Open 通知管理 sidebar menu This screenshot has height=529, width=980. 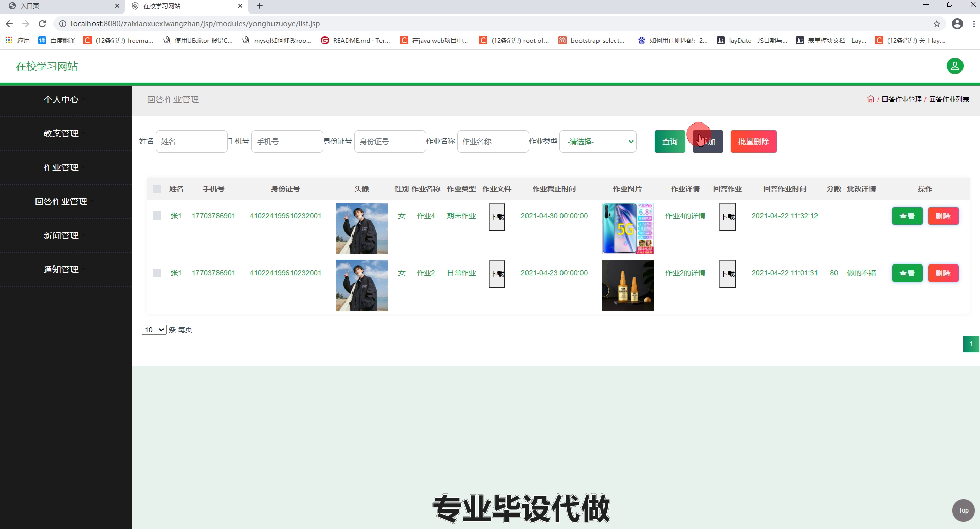[61, 269]
